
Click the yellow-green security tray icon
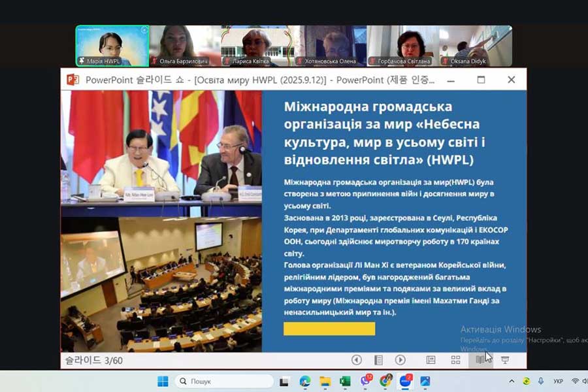(x=527, y=381)
